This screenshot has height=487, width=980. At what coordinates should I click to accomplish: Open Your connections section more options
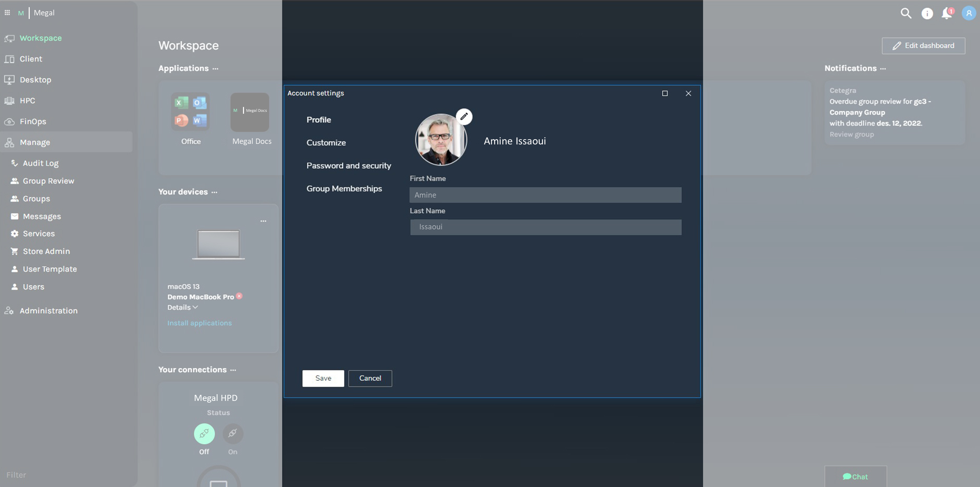point(233,370)
